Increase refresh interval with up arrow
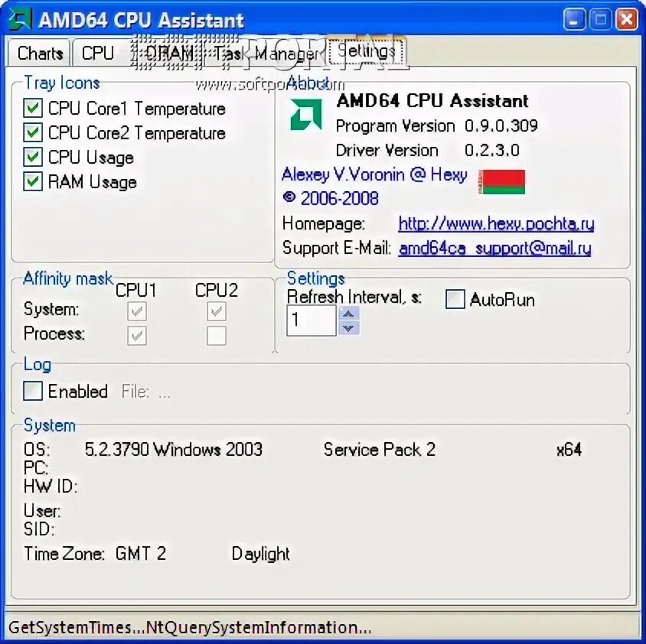Image resolution: width=646 pixels, height=644 pixels. 348,314
